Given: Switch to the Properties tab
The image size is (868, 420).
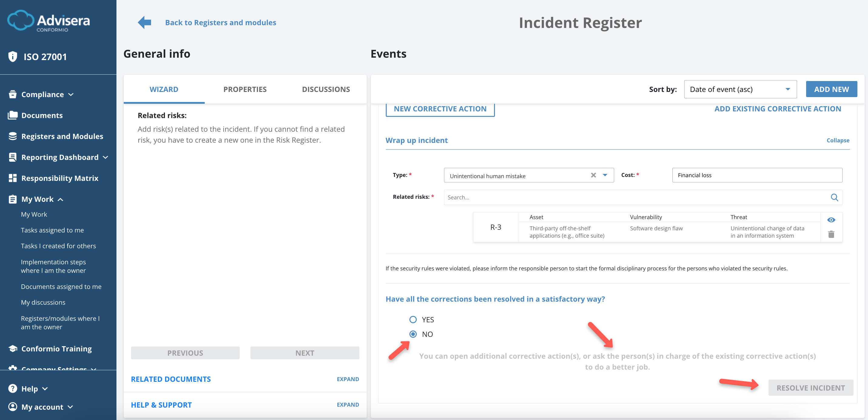Looking at the screenshot, I should (245, 89).
